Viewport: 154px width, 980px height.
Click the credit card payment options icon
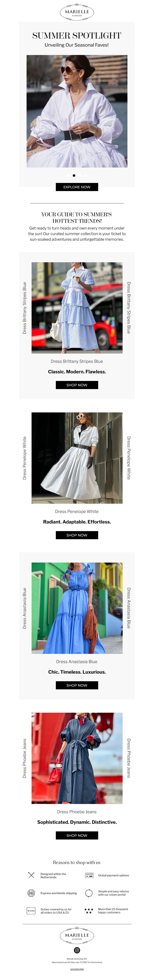pos(89,875)
